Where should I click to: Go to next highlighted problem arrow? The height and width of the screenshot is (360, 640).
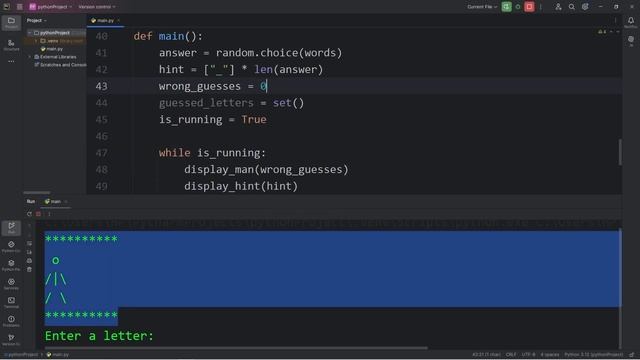[x=618, y=32]
